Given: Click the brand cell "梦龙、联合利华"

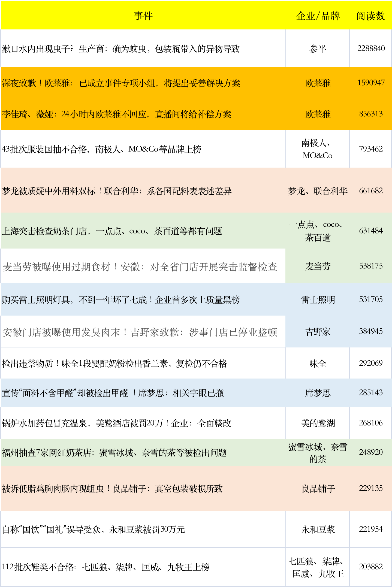Looking at the screenshot, I should [x=318, y=191].
